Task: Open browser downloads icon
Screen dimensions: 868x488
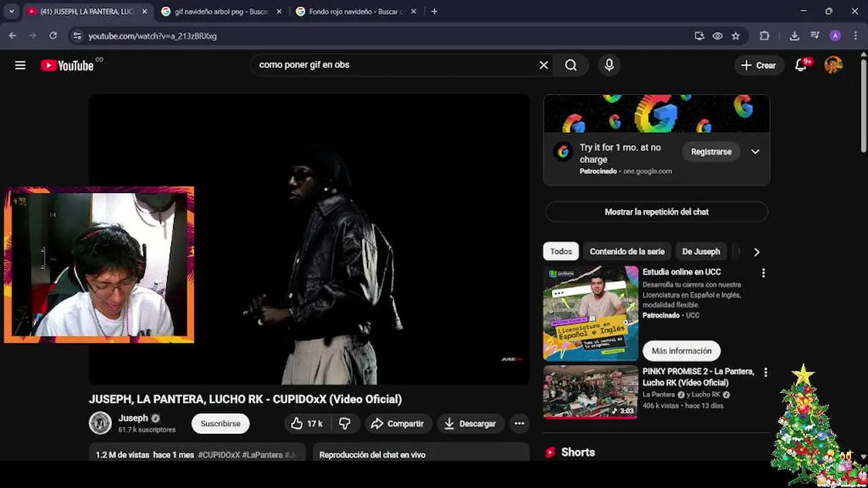Action: tap(794, 36)
